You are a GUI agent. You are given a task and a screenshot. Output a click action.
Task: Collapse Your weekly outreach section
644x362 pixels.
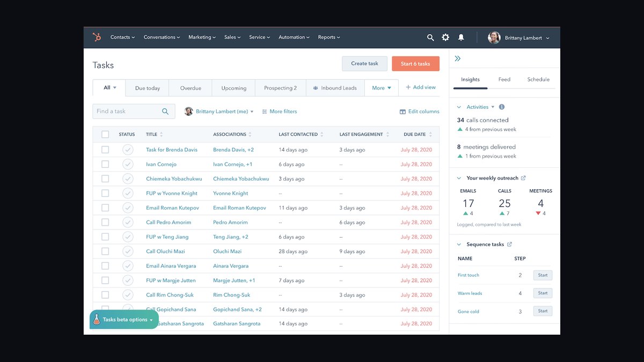[x=459, y=178]
